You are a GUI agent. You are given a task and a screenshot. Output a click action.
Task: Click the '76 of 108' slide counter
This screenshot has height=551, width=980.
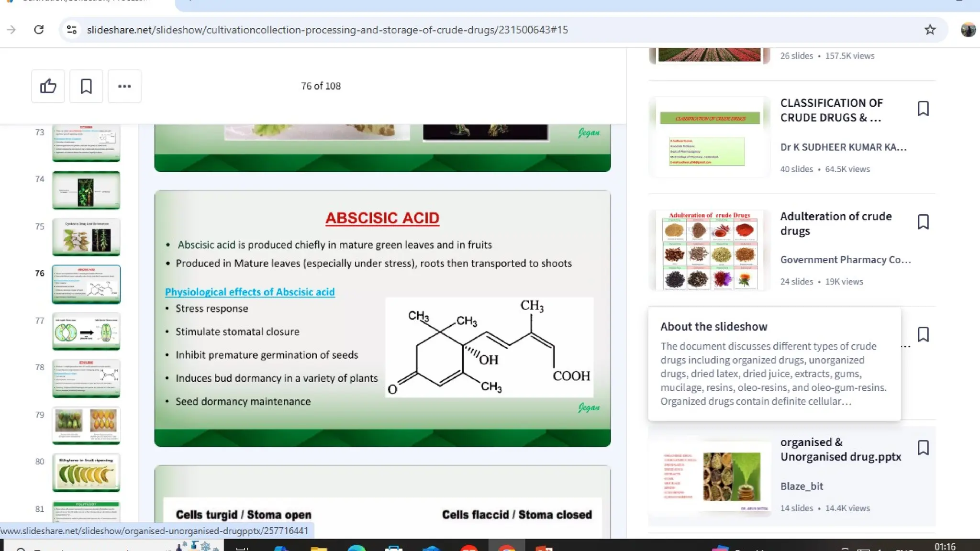pyautogui.click(x=321, y=86)
